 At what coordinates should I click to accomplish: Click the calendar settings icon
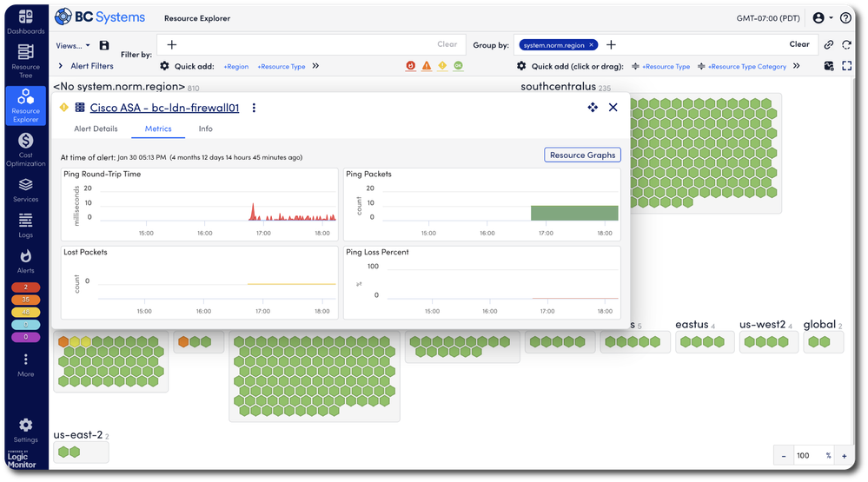pyautogui.click(x=829, y=66)
